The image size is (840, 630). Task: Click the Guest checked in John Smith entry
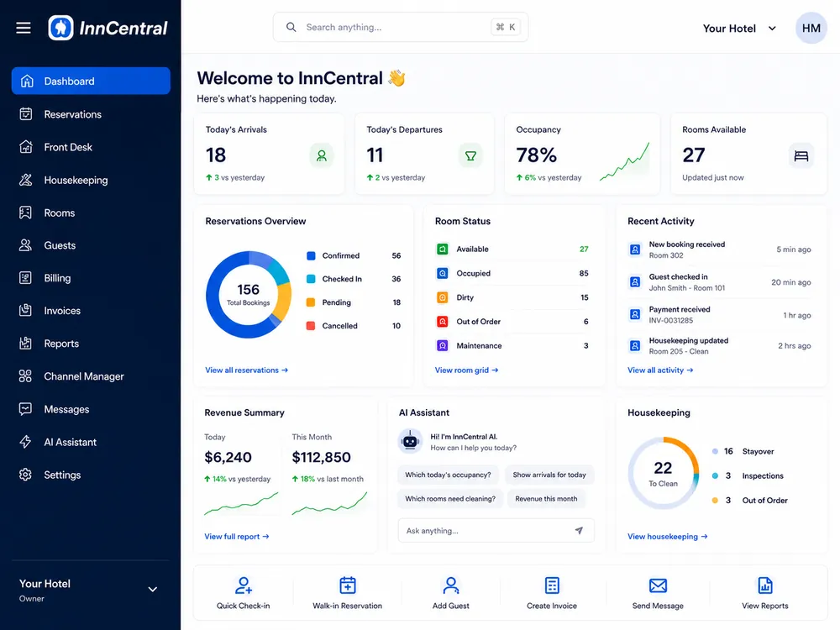click(x=720, y=282)
